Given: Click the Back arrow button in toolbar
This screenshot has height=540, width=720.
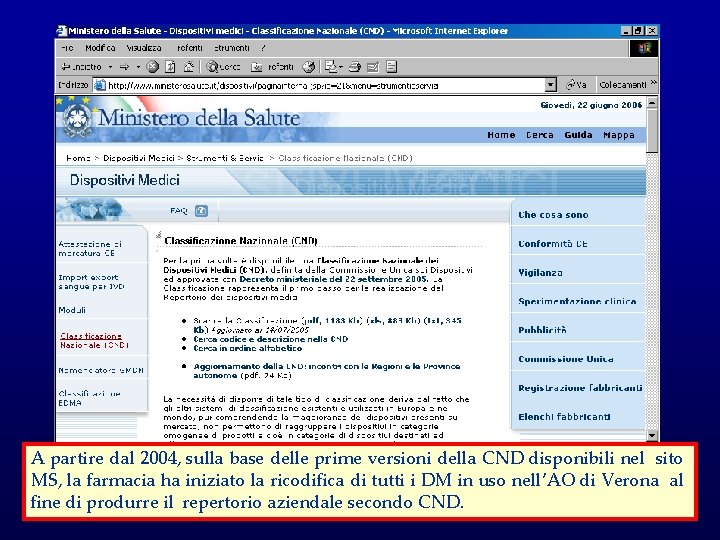Looking at the screenshot, I should click(x=81, y=67).
